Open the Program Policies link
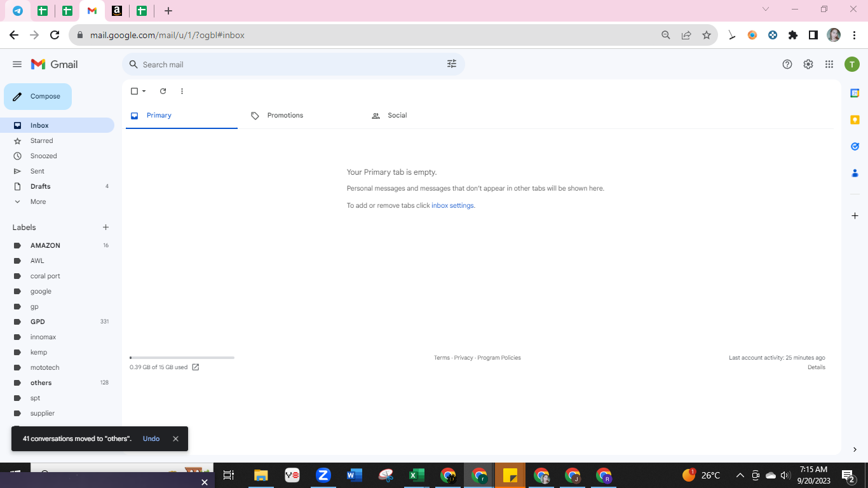This screenshot has height=488, width=868. pyautogui.click(x=499, y=358)
